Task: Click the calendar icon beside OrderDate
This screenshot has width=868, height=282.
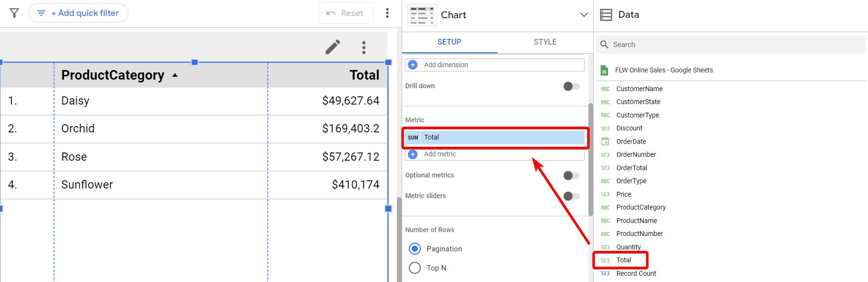Action: point(605,141)
